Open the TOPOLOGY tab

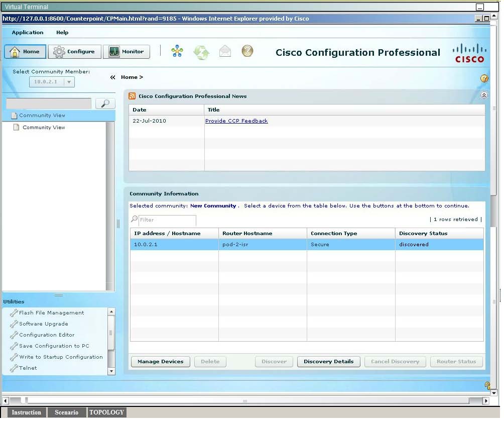[x=107, y=412]
